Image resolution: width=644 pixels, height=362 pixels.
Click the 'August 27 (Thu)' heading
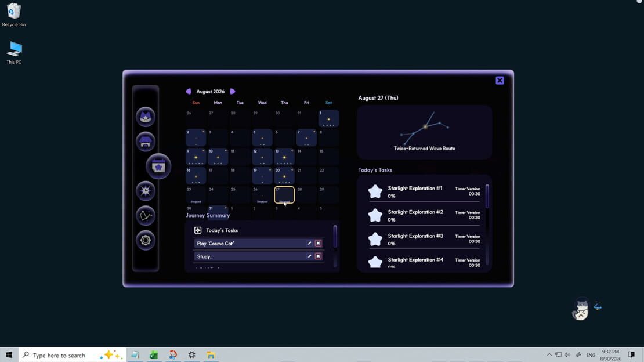tap(378, 98)
